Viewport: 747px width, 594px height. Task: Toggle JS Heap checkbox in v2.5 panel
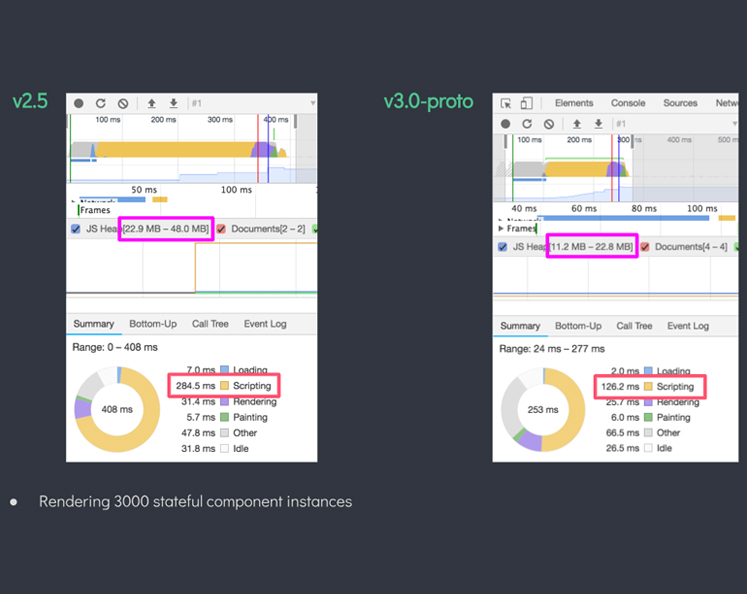76,229
